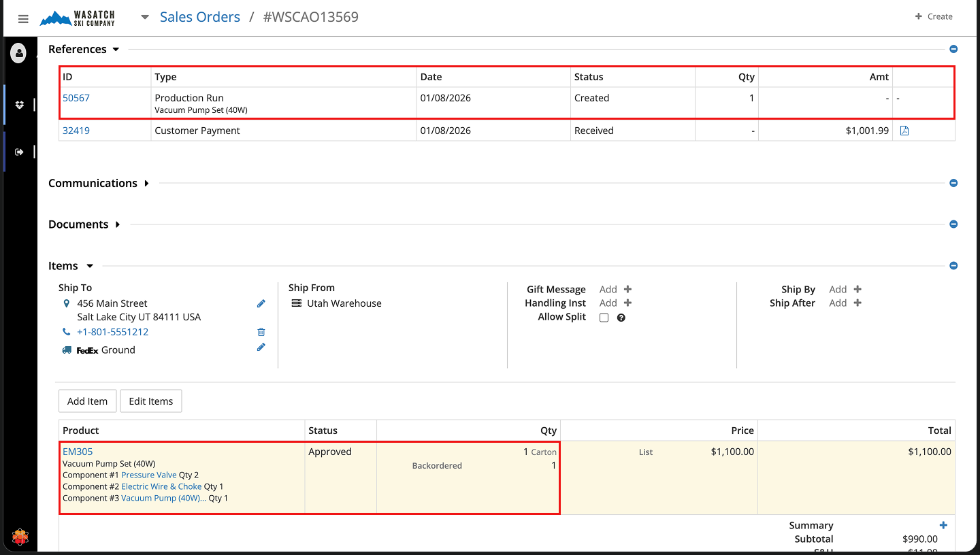Open the hamburger navigation menu

[x=23, y=18]
